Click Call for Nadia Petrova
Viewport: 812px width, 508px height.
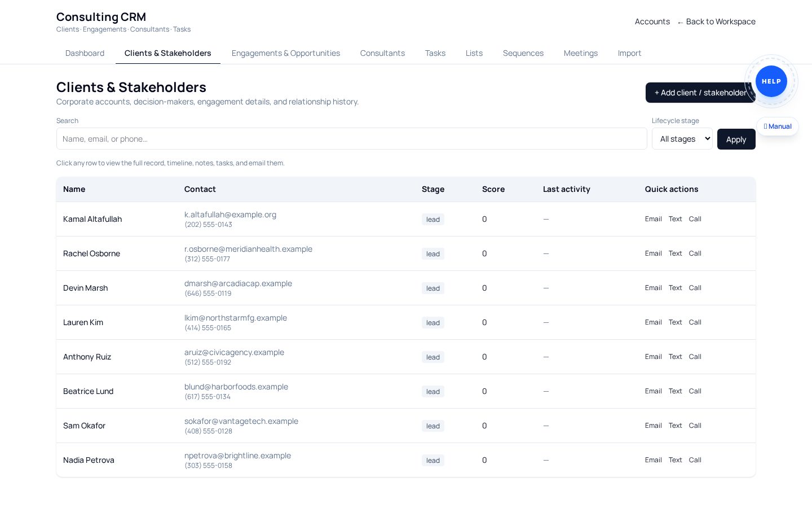(x=695, y=460)
